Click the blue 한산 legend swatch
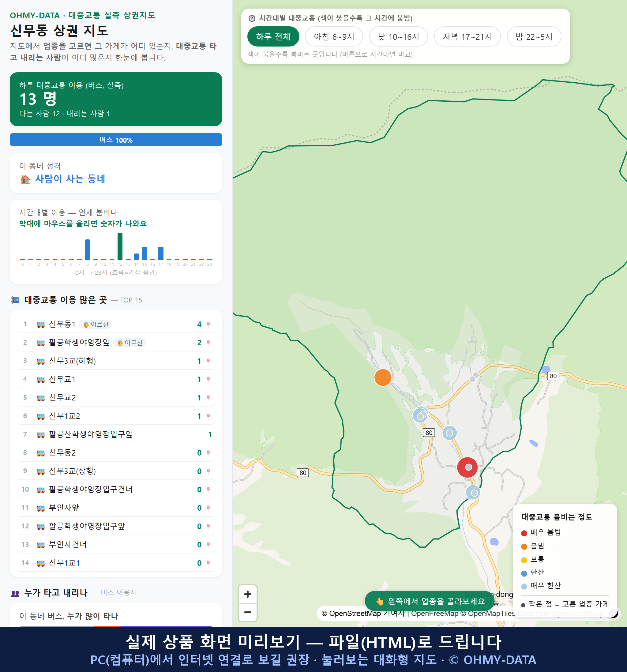The height and width of the screenshot is (672, 627). 524,573
